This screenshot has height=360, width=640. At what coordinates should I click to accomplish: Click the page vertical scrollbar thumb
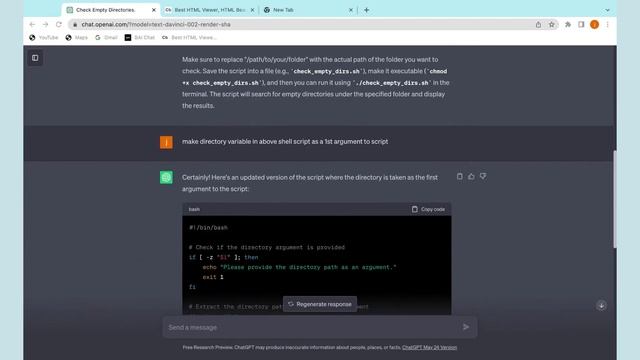click(615, 199)
